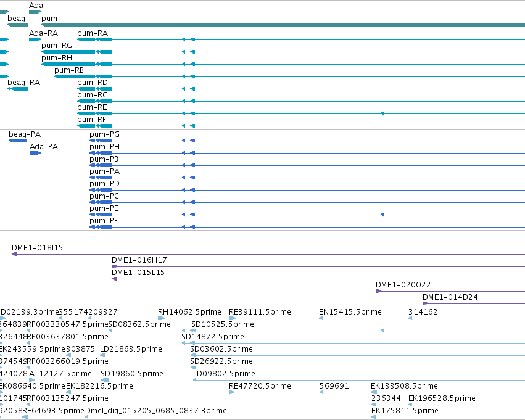Select EST RP003266019.5prime

(x=67, y=362)
